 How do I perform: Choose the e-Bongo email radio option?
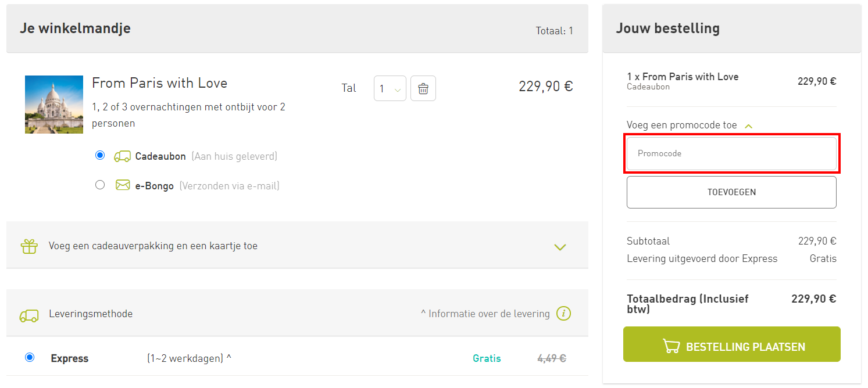pos(100,185)
